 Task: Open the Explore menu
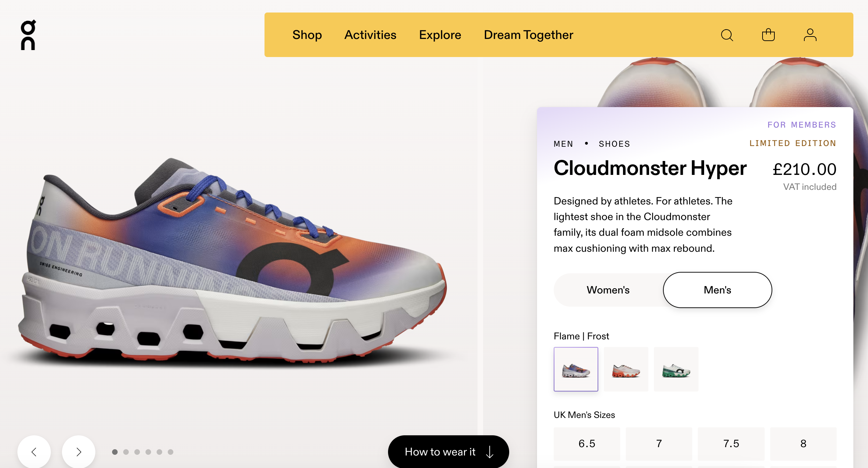tap(440, 35)
